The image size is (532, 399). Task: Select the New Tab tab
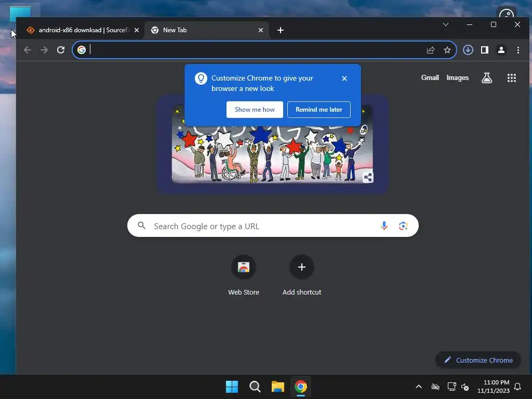point(207,30)
